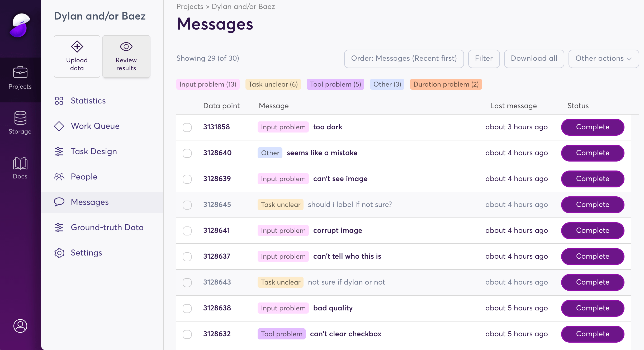
Task: Check the checkbox for data point 3131858
Action: click(187, 127)
